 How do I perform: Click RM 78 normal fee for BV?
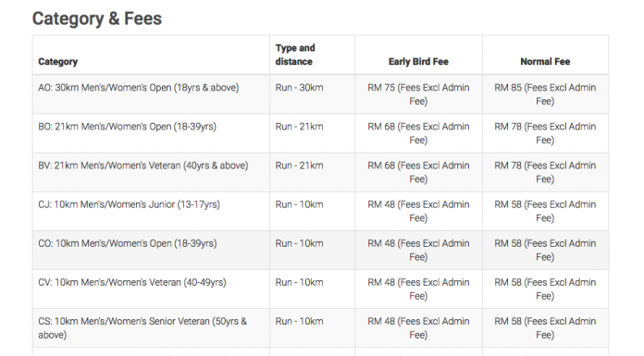[x=545, y=173]
